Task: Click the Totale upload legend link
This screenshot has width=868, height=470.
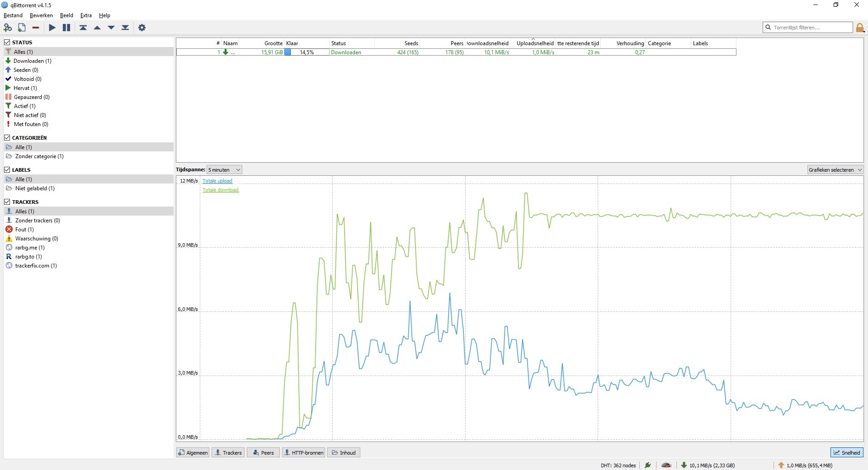Action: [217, 181]
